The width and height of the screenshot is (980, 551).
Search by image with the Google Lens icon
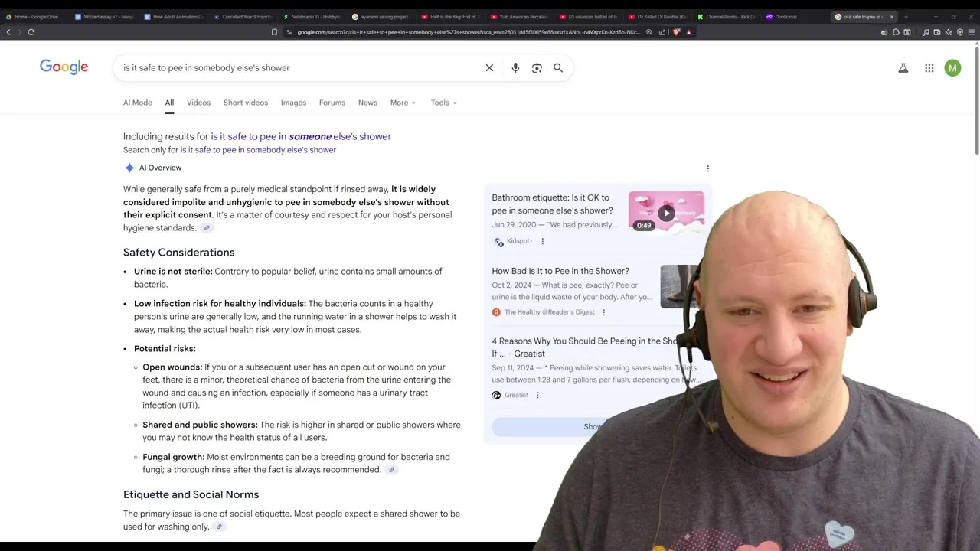[537, 68]
